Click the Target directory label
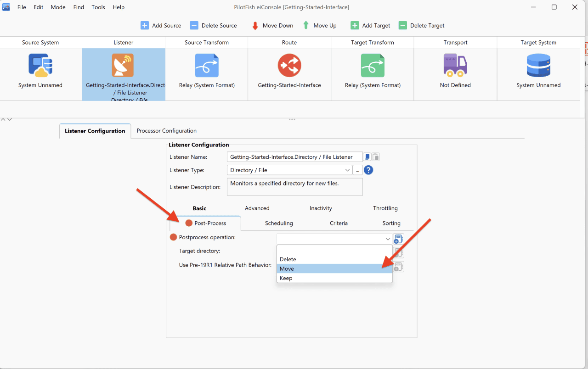588x369 pixels. coord(199,251)
